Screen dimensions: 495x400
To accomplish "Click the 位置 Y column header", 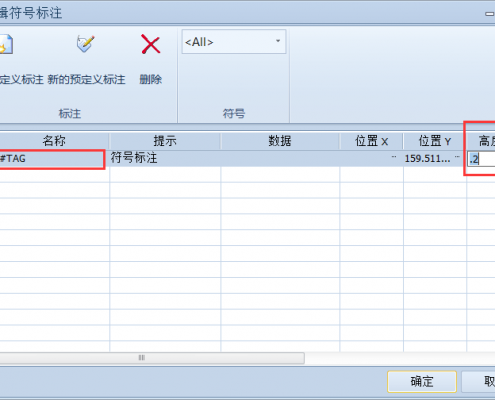I will (435, 141).
